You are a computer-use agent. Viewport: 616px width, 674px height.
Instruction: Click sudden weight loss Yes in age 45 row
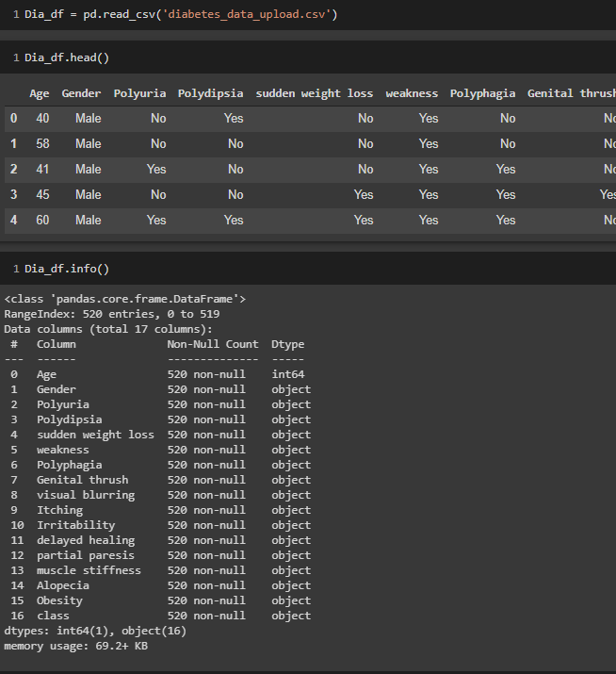tap(364, 194)
